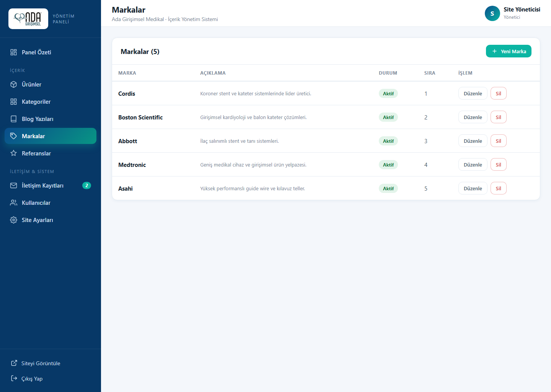The image size is (551, 392).
Task: Click the İŞLEM column header
Action: point(465,73)
